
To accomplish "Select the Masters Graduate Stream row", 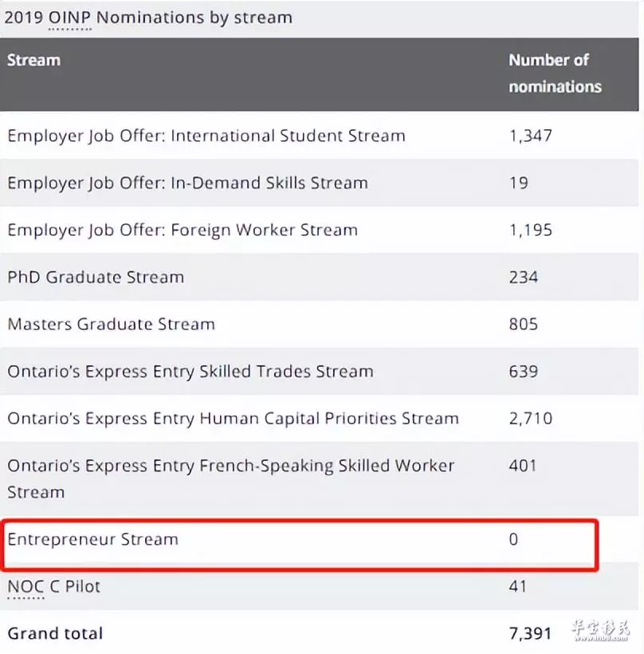I will (320, 324).
